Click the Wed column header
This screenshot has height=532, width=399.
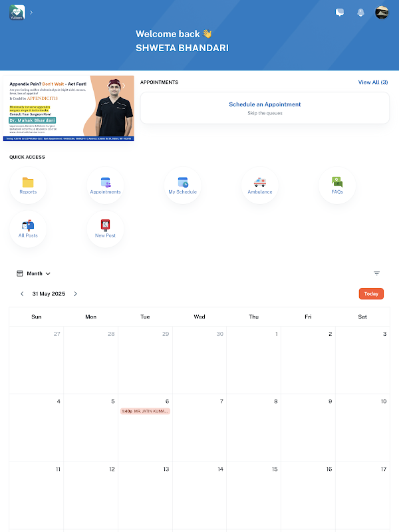coord(199,317)
